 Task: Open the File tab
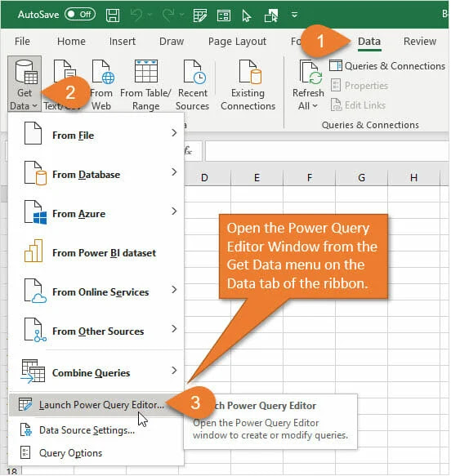coord(22,41)
